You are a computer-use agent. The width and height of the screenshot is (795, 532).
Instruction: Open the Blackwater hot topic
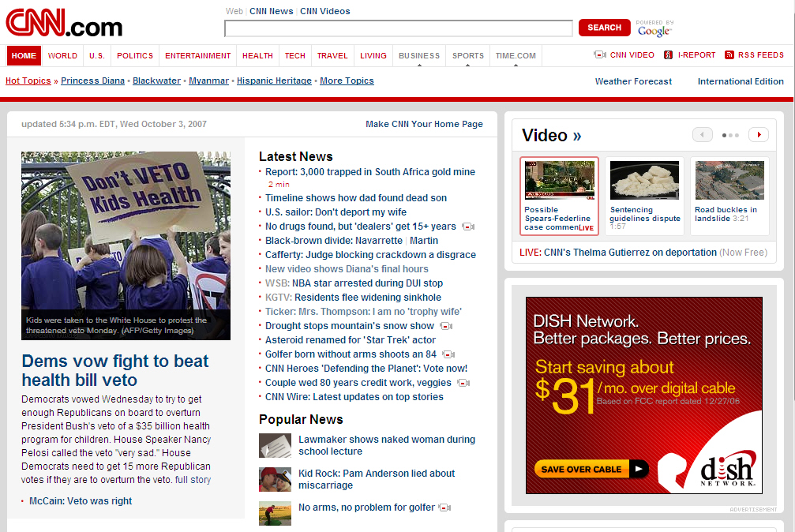coord(156,81)
